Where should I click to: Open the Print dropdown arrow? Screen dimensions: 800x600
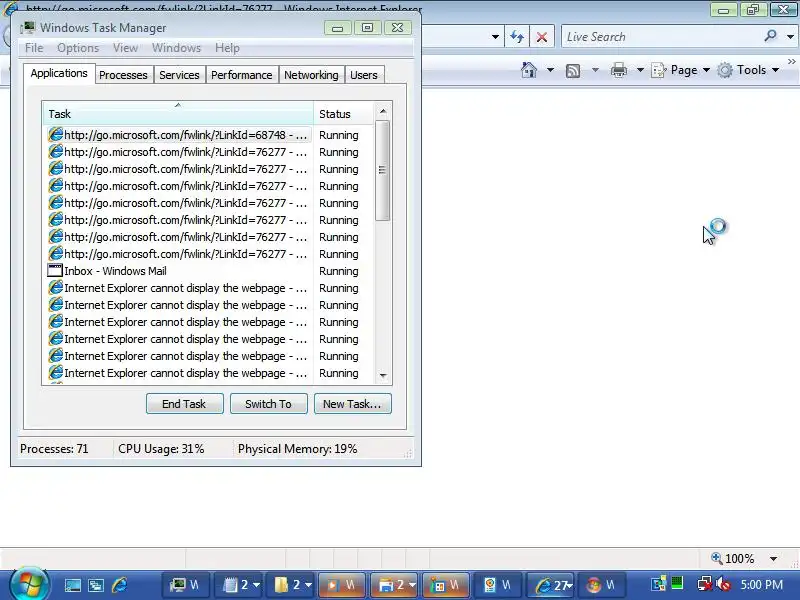pyautogui.click(x=640, y=70)
